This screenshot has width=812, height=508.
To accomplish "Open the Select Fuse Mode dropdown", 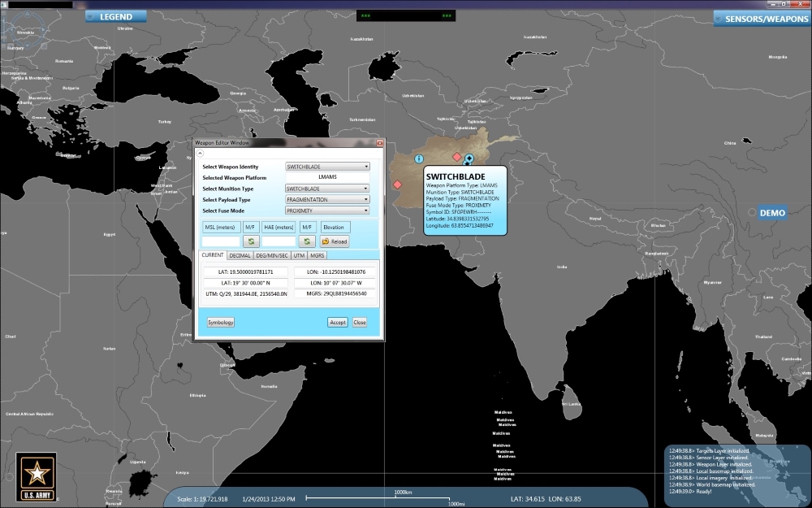I will tap(327, 211).
